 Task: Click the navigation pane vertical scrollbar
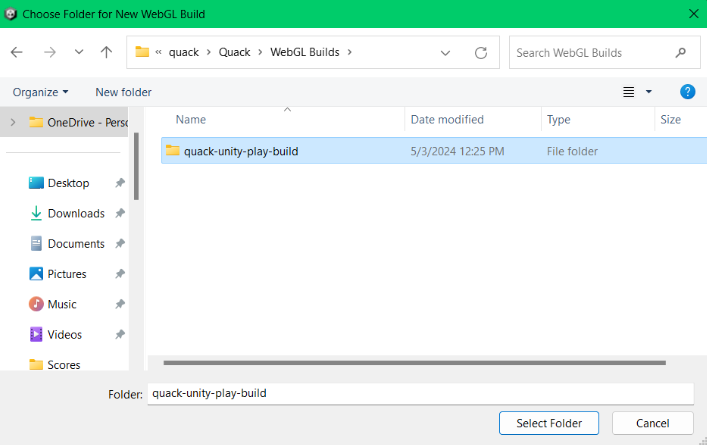point(136,166)
